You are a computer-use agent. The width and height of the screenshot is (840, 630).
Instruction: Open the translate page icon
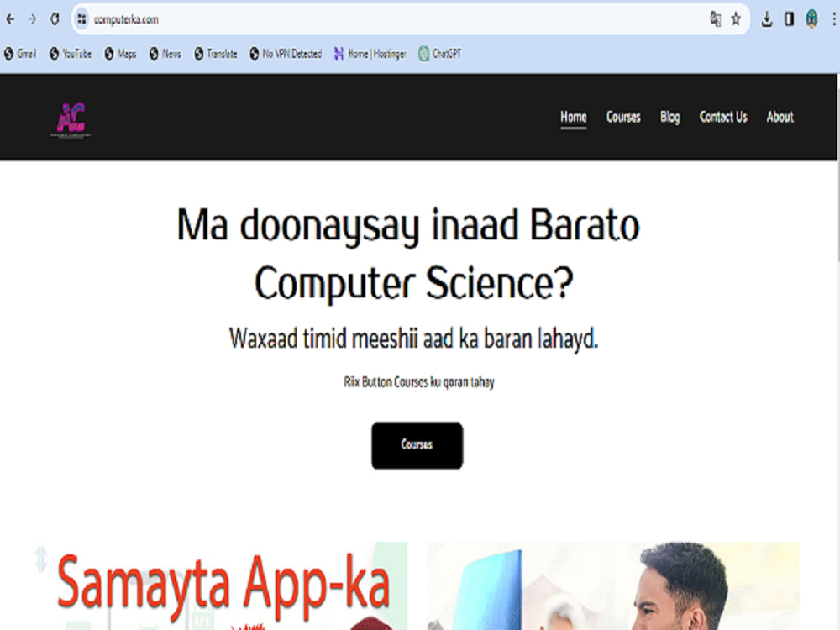(715, 19)
